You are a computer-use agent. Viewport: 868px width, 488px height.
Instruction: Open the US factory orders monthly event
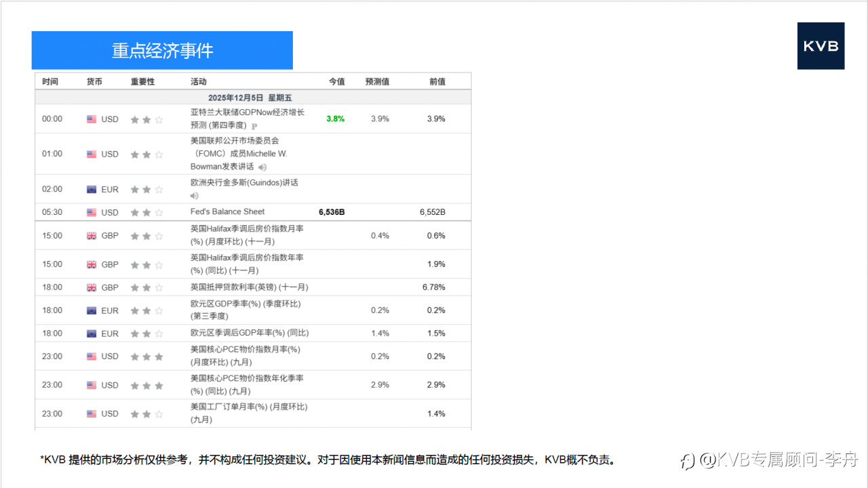point(249,413)
